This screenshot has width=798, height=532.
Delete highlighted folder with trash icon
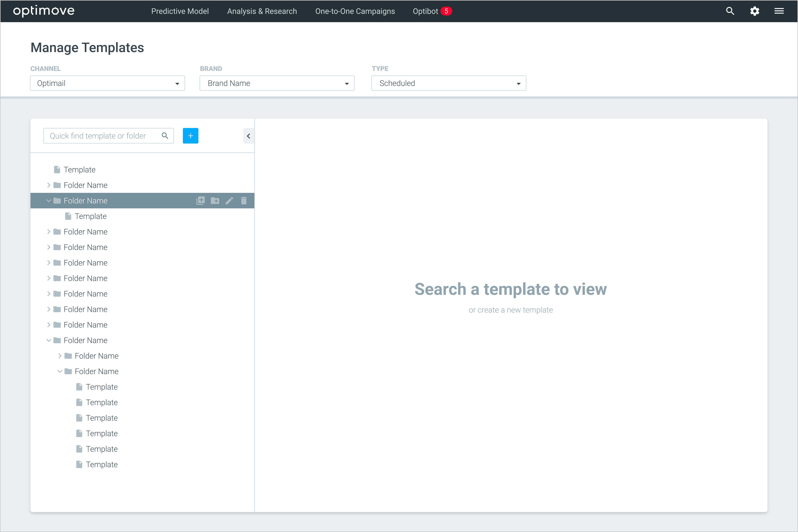point(244,200)
